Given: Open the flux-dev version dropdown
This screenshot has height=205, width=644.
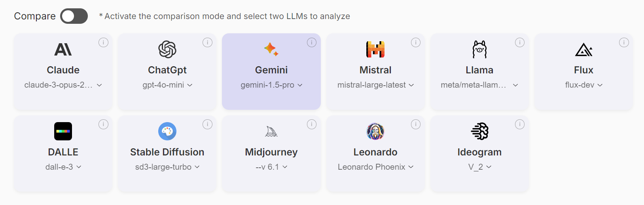Looking at the screenshot, I should 600,85.
